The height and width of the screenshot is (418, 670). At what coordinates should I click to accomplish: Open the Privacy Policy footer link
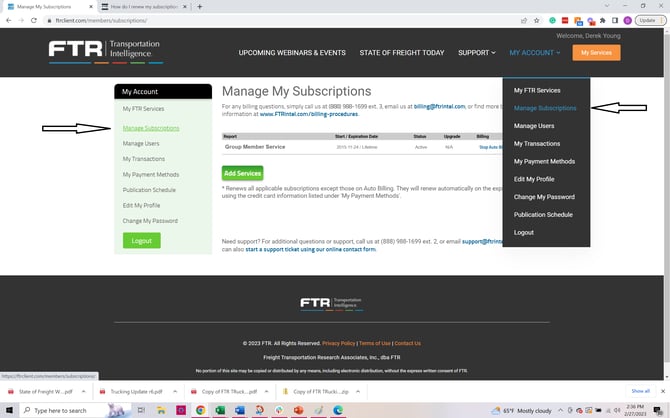338,343
